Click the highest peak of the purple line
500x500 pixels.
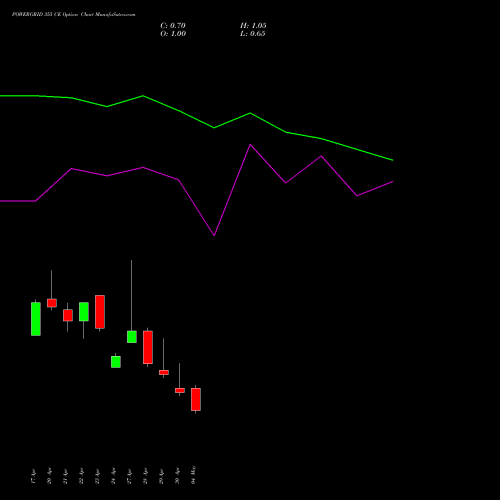[x=250, y=145]
